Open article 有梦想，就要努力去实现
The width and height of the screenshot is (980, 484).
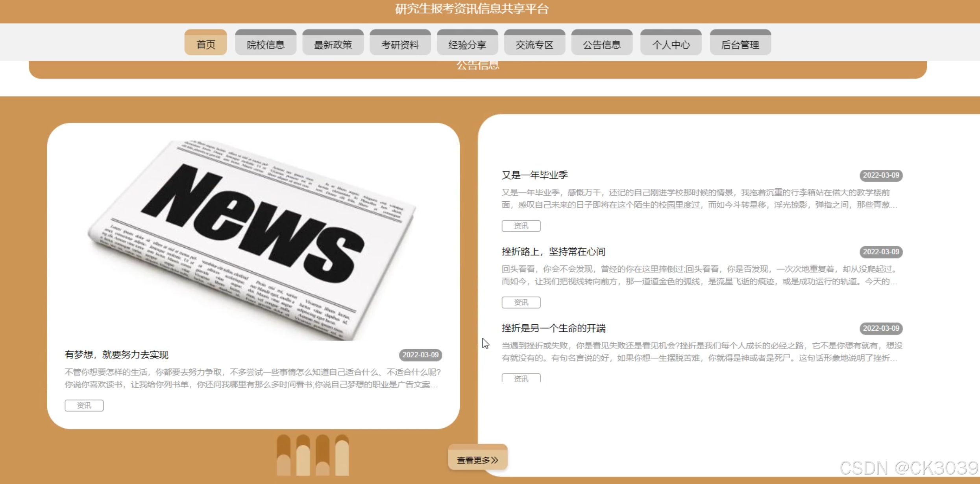(x=116, y=355)
